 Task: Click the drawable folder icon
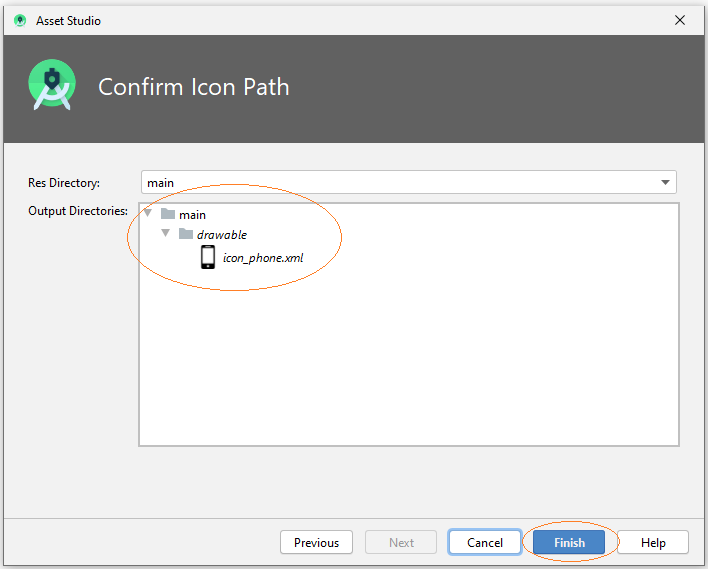point(186,233)
